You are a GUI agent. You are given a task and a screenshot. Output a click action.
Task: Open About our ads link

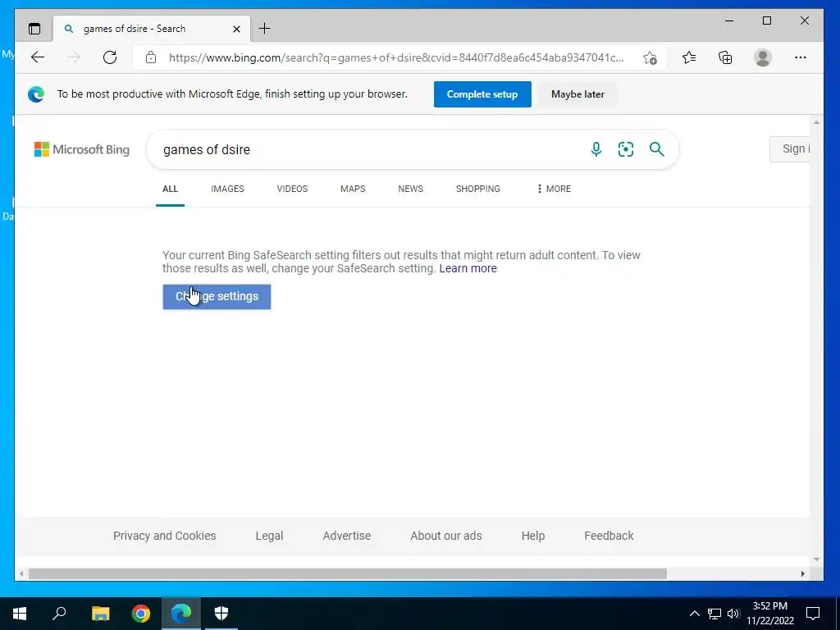pos(445,536)
